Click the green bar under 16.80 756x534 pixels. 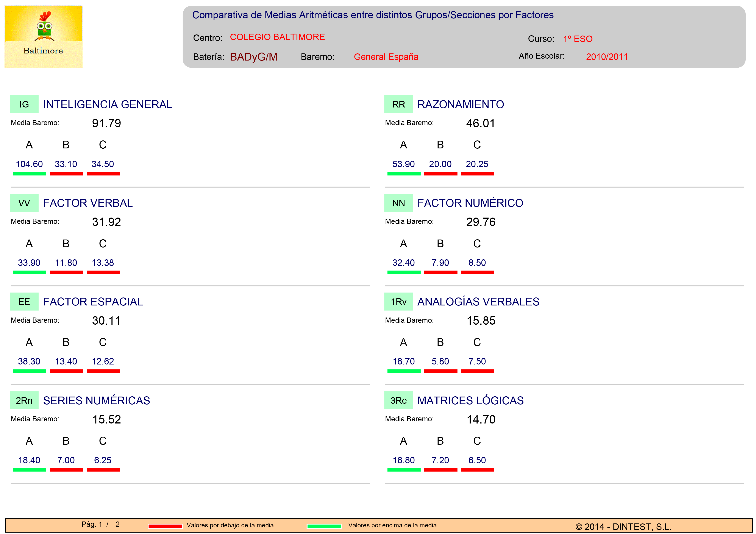point(404,470)
